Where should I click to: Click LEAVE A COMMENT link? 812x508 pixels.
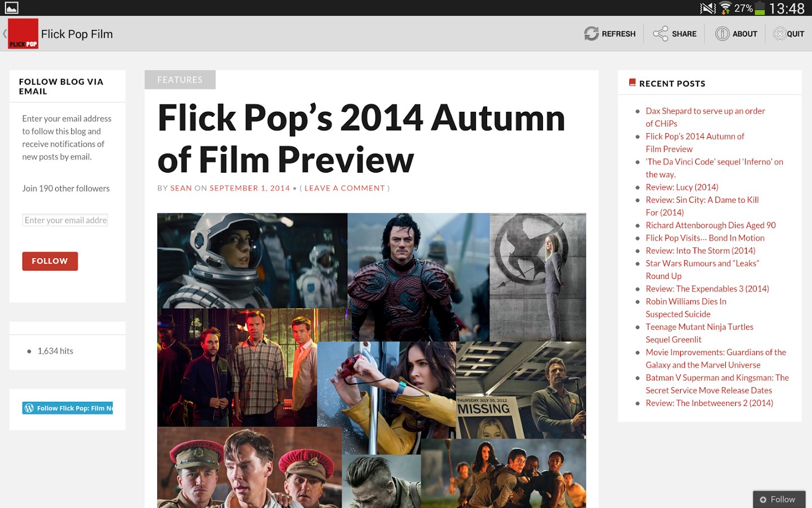click(345, 188)
